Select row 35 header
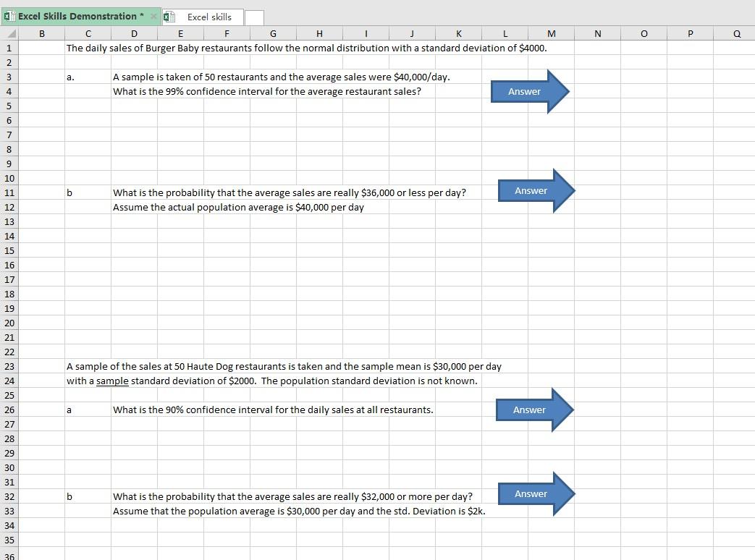 (x=9, y=540)
